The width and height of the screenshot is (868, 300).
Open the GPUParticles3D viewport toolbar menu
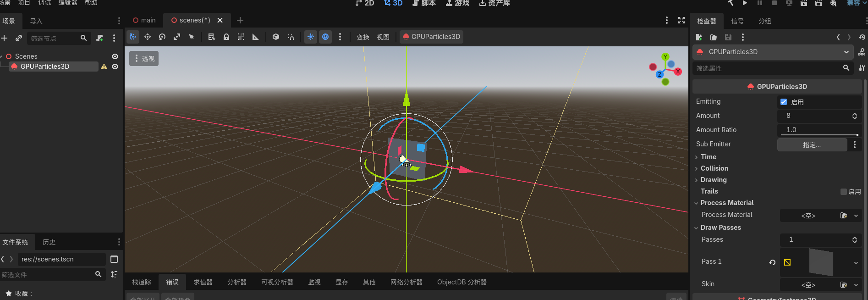431,37
